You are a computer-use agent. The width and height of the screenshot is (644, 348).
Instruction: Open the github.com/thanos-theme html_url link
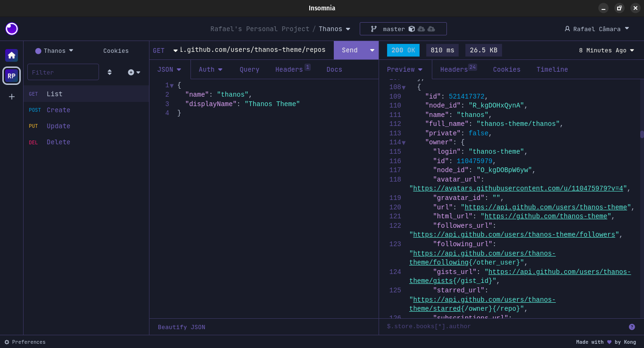pos(546,216)
